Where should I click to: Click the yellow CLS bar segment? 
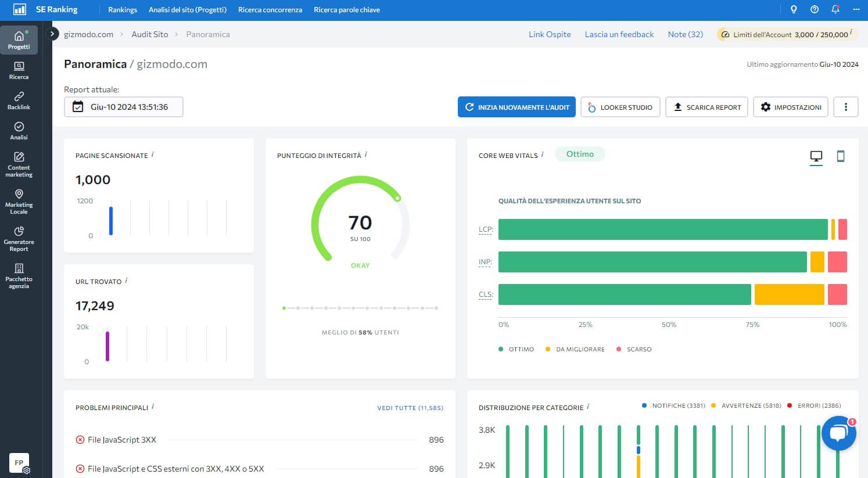click(790, 294)
